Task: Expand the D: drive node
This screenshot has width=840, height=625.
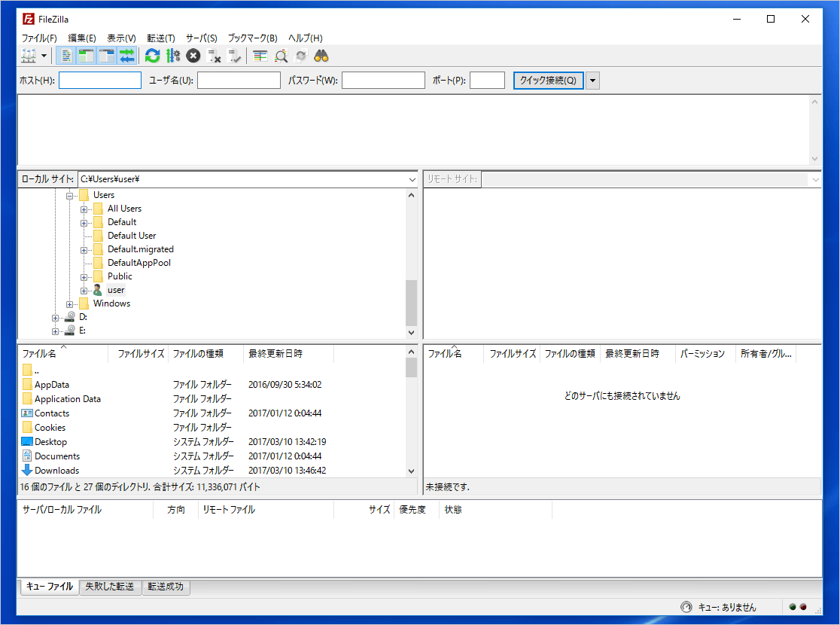Action: click(55, 318)
